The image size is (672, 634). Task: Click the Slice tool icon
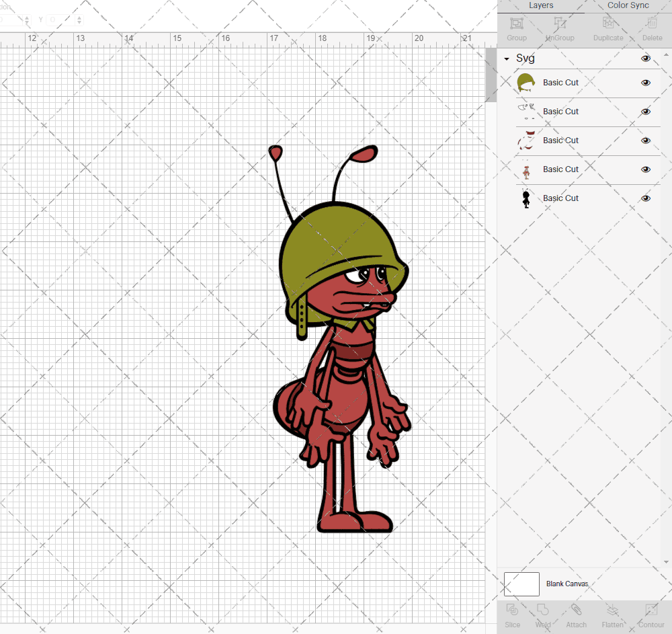pyautogui.click(x=512, y=610)
